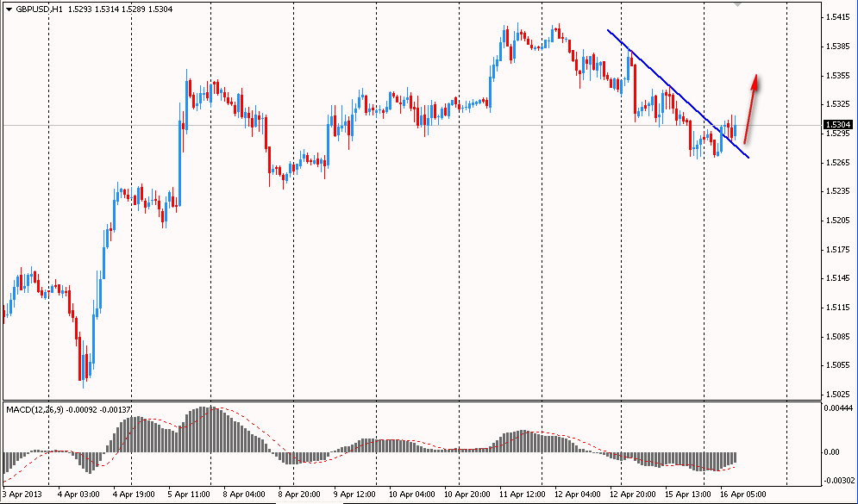Select the blue descending trendline object

tap(678, 93)
